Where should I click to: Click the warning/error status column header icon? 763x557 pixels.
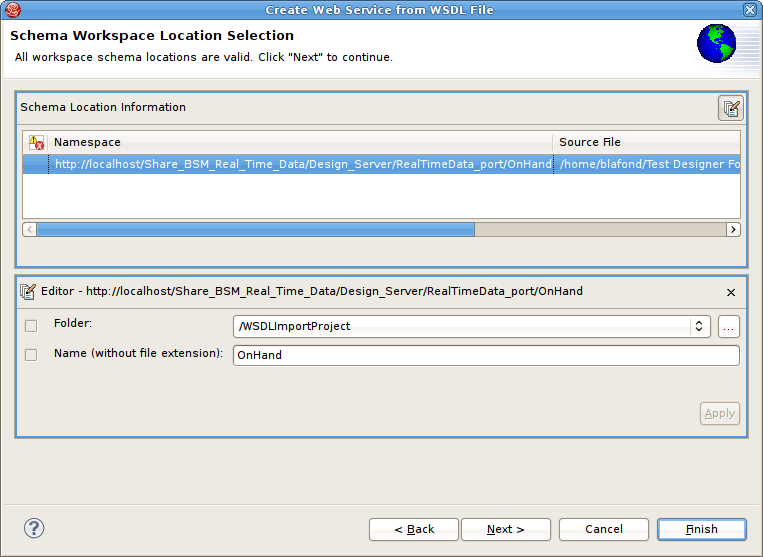point(36,143)
